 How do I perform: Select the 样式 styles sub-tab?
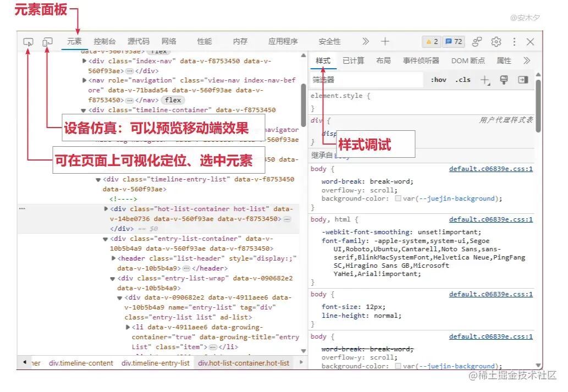[323, 60]
